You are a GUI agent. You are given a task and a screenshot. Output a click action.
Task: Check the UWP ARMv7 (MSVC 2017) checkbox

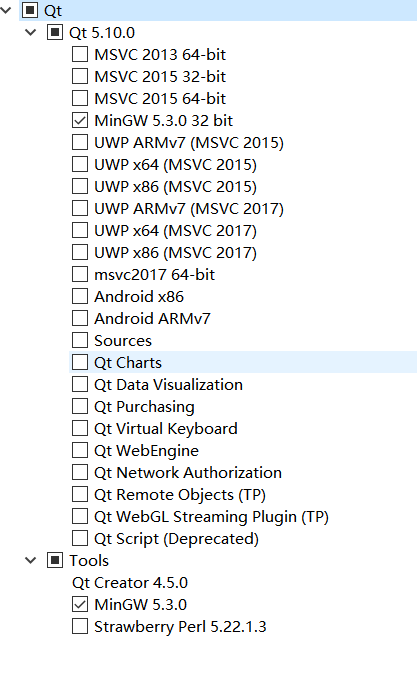[79, 208]
